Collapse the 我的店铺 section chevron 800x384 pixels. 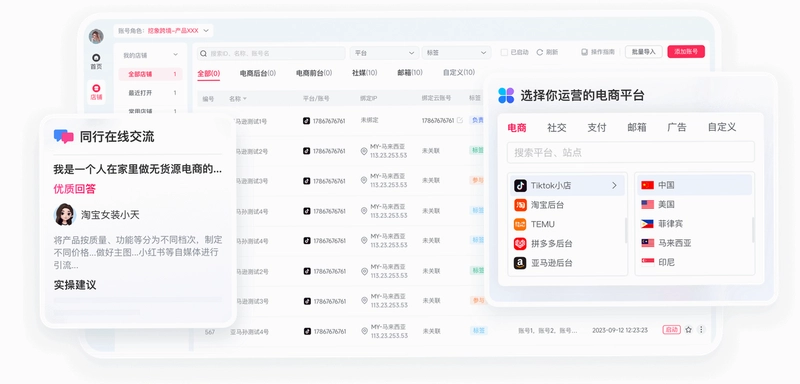pyautogui.click(x=176, y=55)
